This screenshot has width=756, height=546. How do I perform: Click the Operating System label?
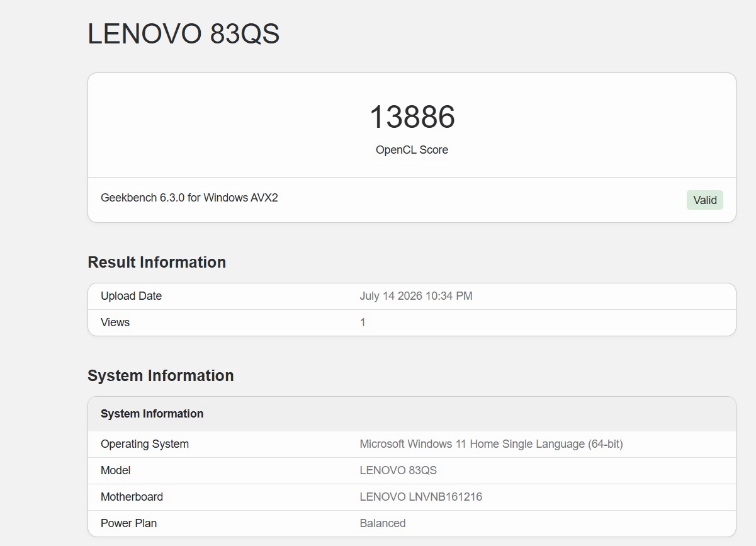coord(145,444)
